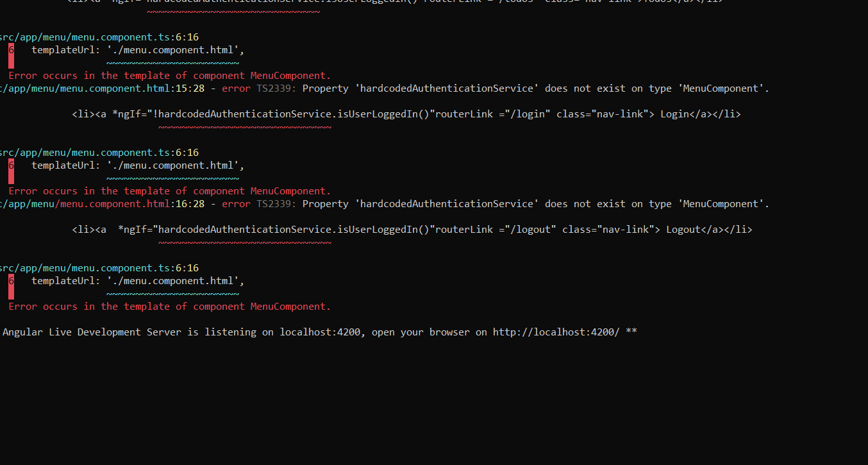The image size is (868, 465).
Task: Click the second templateUrl line
Action: point(128,165)
